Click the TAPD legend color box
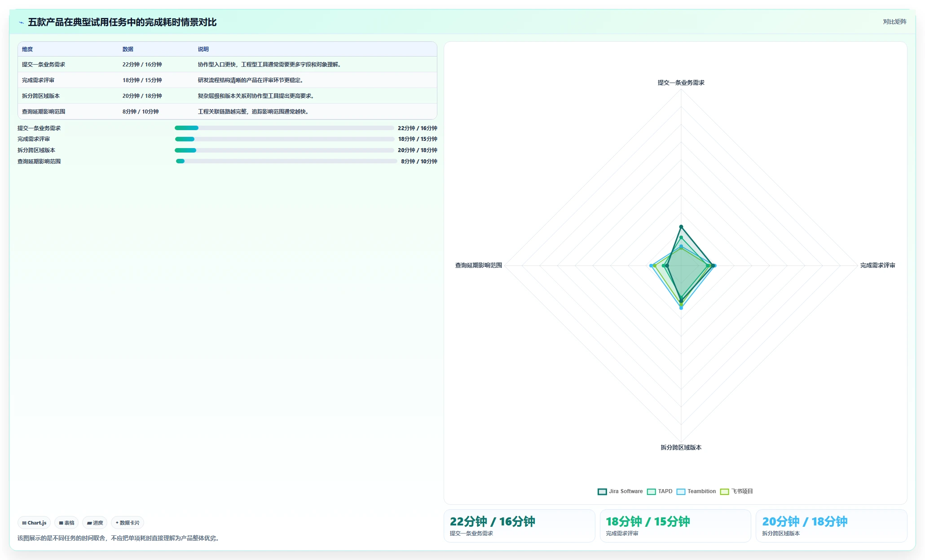Image resolution: width=925 pixels, height=560 pixels. (x=652, y=491)
